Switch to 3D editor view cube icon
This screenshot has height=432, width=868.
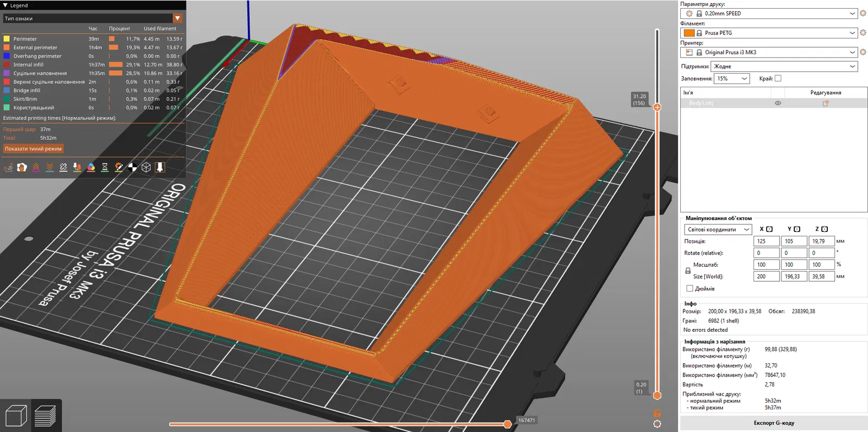(x=16, y=416)
